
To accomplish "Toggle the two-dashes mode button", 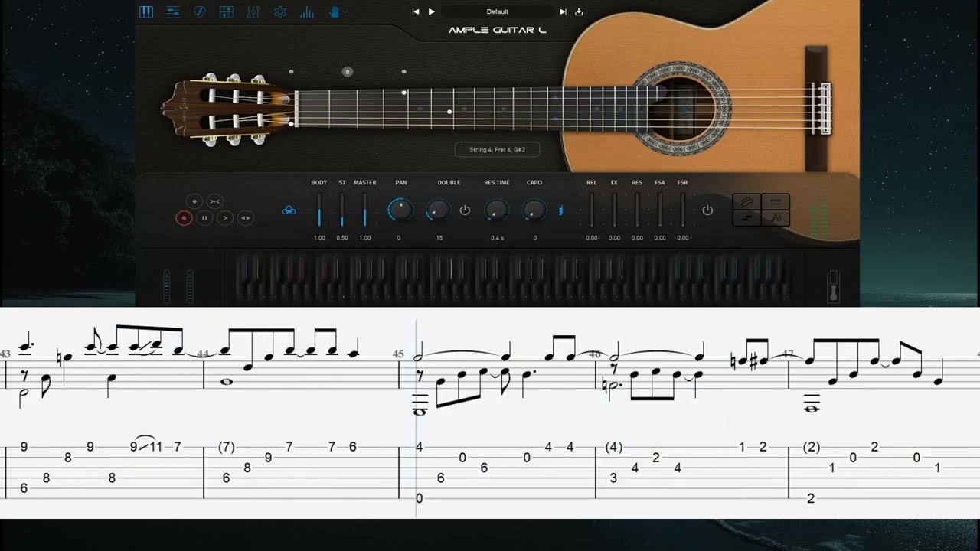I will [x=747, y=218].
